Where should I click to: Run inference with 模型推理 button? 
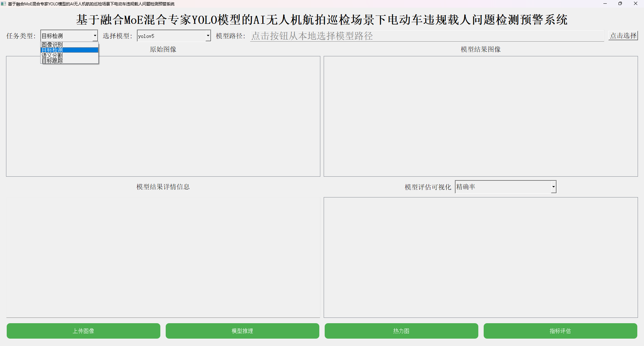point(243,331)
